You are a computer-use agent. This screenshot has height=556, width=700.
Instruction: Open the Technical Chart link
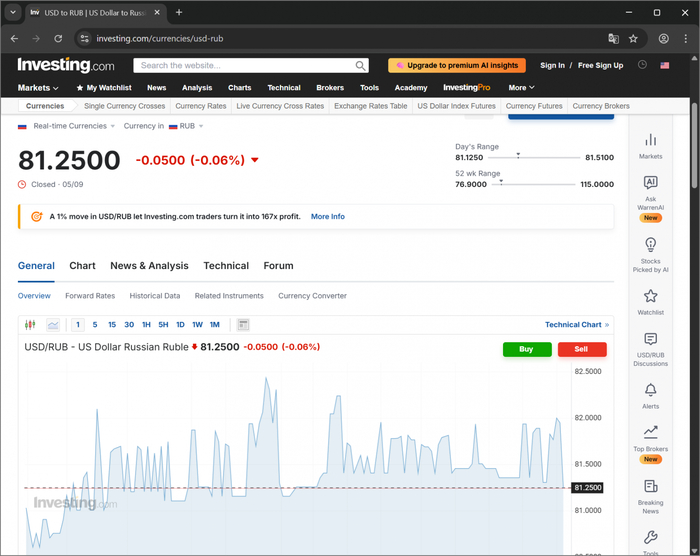click(x=576, y=325)
